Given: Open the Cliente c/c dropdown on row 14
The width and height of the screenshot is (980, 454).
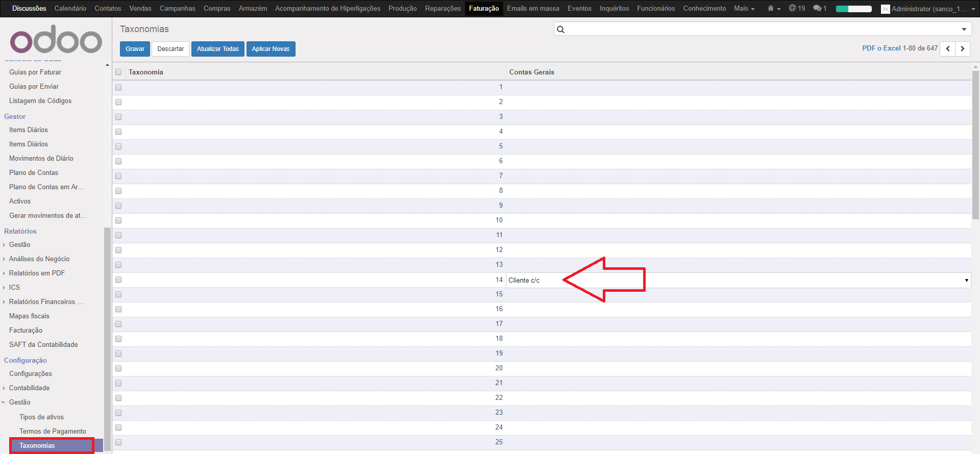Looking at the screenshot, I should pyautogui.click(x=966, y=281).
